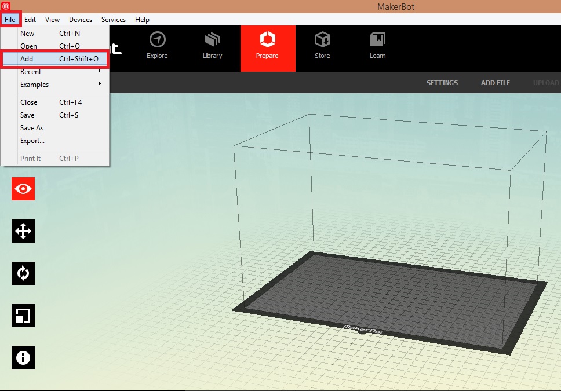561x392 pixels.
Task: Select the Scale tool icon
Action: click(x=23, y=315)
